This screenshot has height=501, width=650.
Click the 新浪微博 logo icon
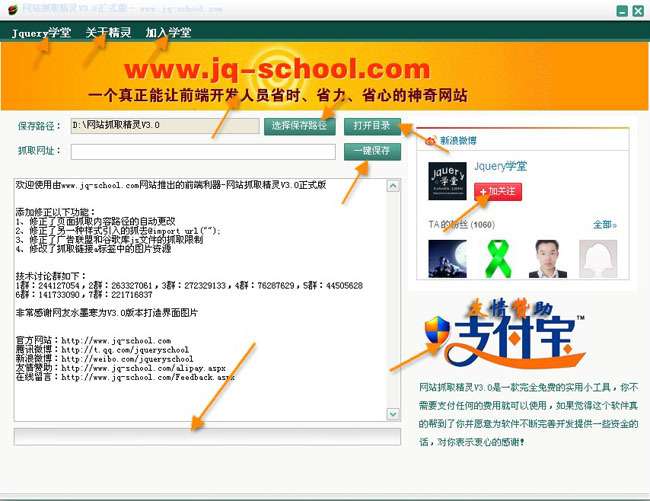[431, 140]
